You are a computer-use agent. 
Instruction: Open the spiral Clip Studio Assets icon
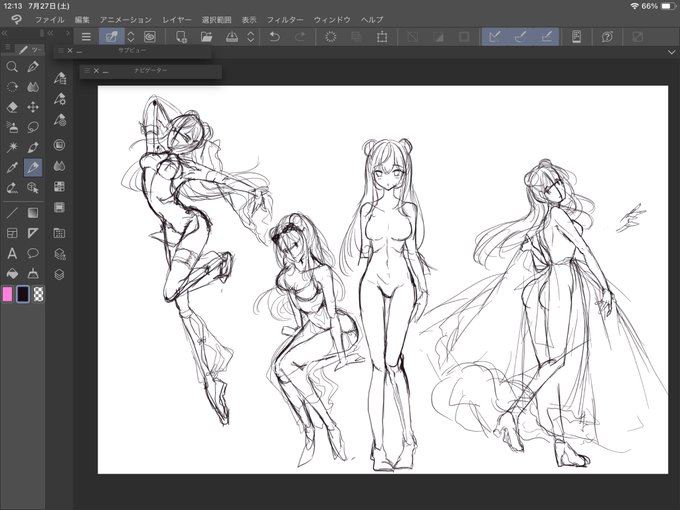coord(150,37)
